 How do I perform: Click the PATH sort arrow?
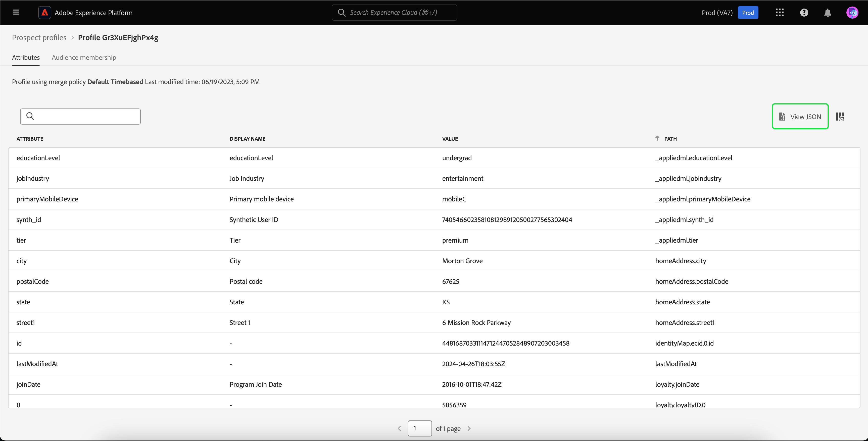(657, 138)
